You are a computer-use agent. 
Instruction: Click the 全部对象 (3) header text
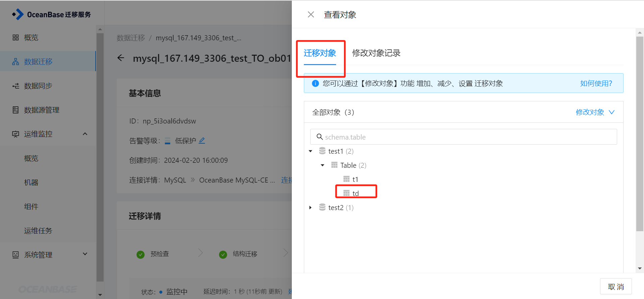(333, 112)
